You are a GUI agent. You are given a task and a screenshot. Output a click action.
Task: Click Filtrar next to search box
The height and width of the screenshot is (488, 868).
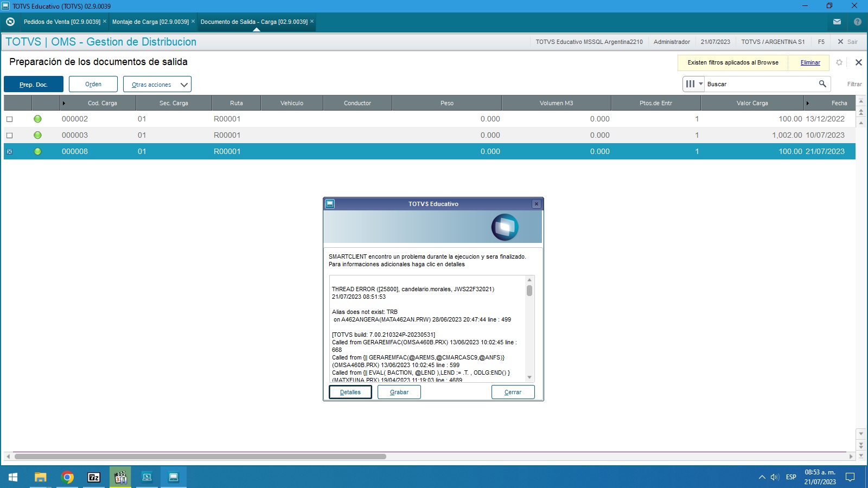(854, 84)
